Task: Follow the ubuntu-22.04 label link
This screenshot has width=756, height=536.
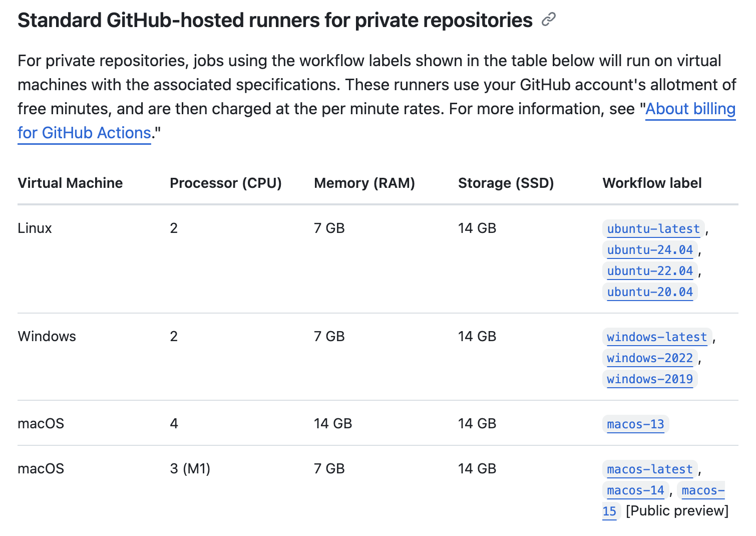Action: click(x=650, y=271)
